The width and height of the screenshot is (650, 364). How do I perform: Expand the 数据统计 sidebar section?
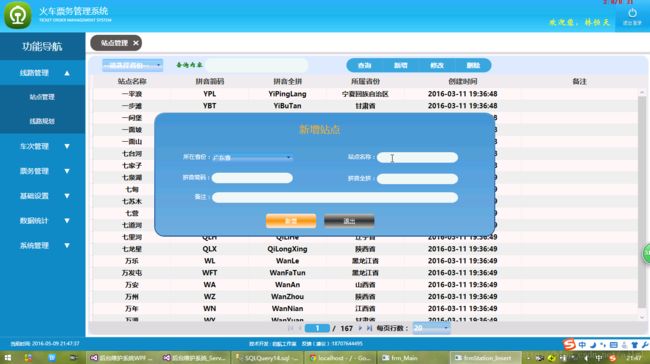(43, 221)
